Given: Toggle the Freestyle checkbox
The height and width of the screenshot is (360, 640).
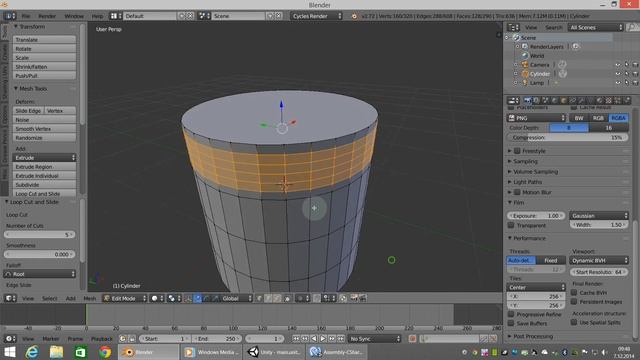Looking at the screenshot, I should tap(517, 151).
